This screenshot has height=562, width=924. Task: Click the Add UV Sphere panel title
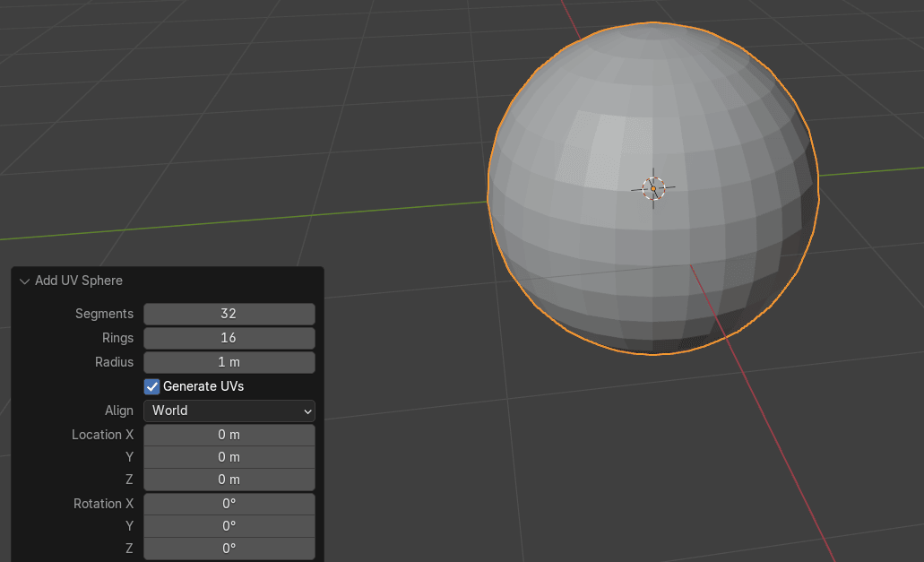click(x=79, y=281)
